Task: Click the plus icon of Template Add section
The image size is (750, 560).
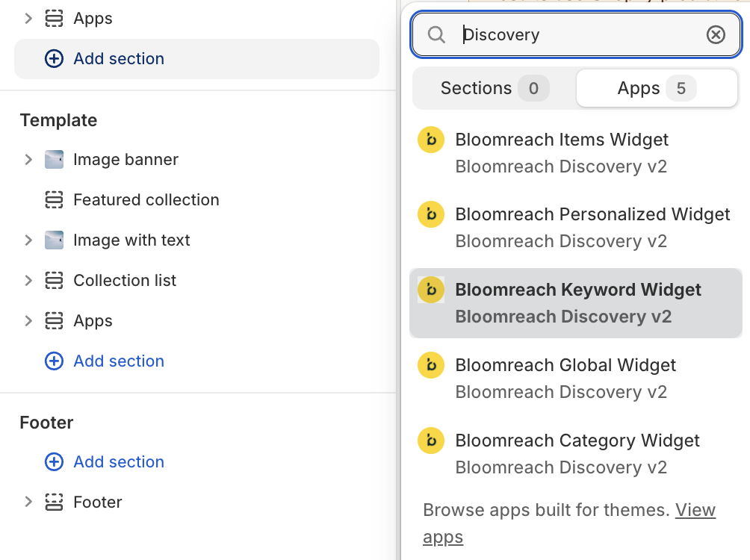Action: point(54,361)
